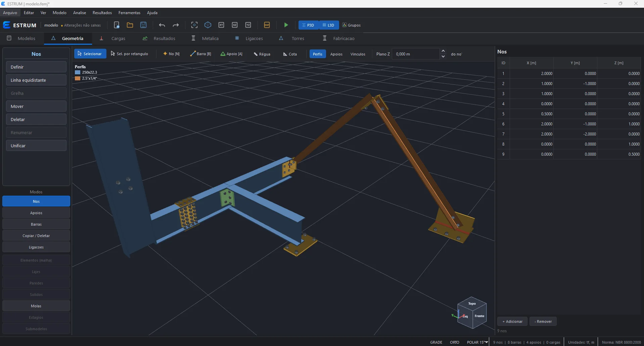Image resolution: width=644 pixels, height=346 pixels.
Task: Create a new model file
Action: [x=117, y=25]
